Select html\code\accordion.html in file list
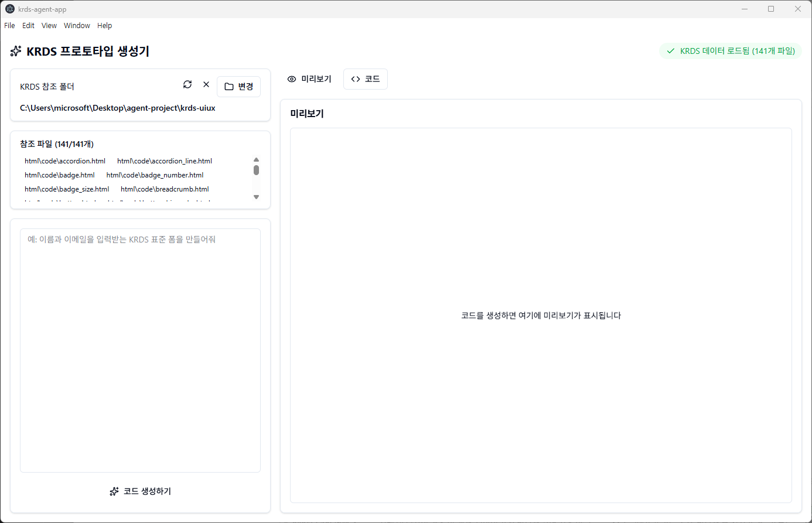 pyautogui.click(x=65, y=161)
